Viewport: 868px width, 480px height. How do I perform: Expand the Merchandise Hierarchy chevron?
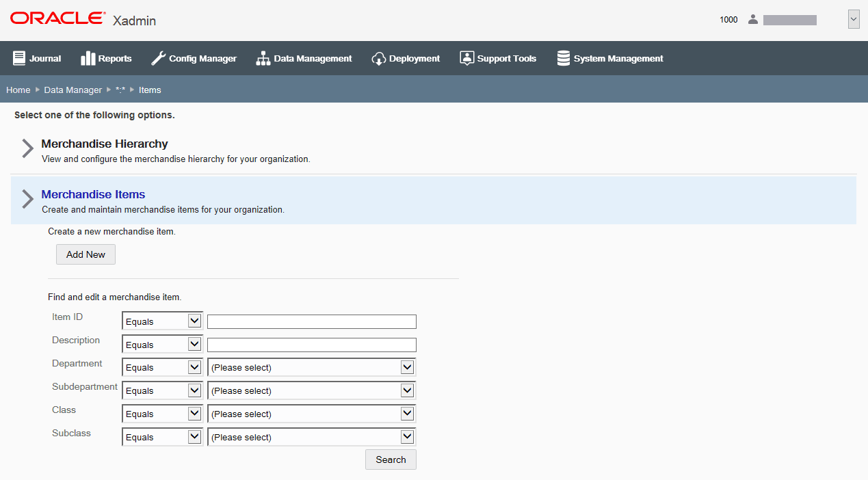click(x=27, y=148)
